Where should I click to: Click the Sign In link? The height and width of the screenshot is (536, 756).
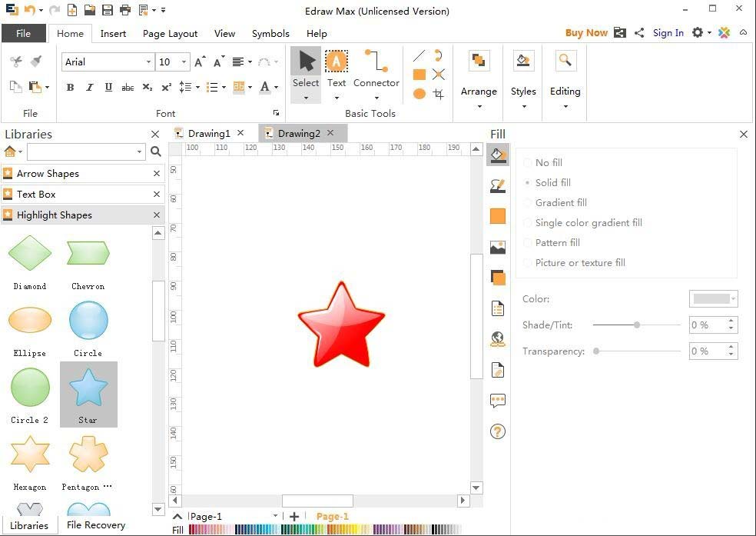pyautogui.click(x=668, y=33)
